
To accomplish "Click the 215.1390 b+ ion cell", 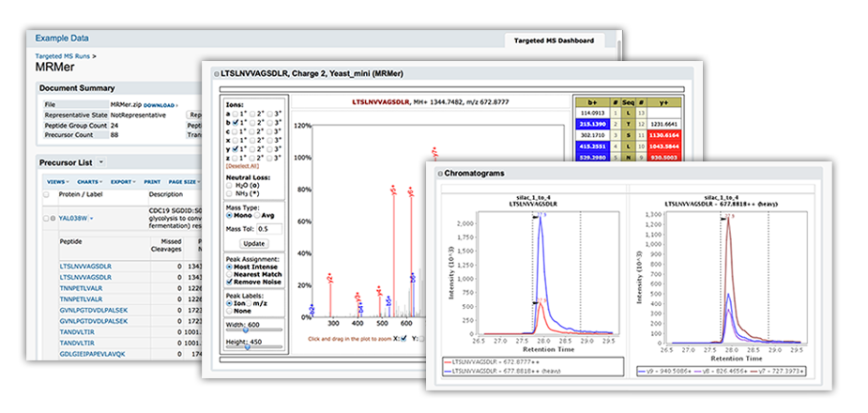I will (595, 125).
